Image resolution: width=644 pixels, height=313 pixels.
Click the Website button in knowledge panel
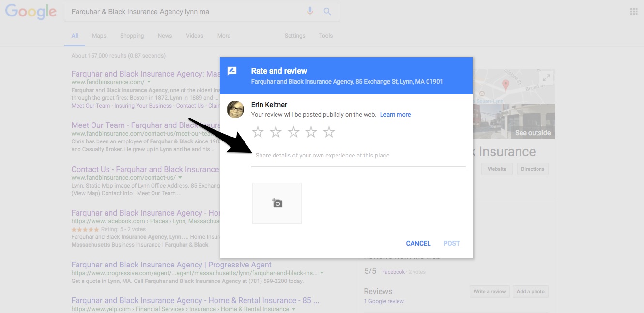point(497,169)
